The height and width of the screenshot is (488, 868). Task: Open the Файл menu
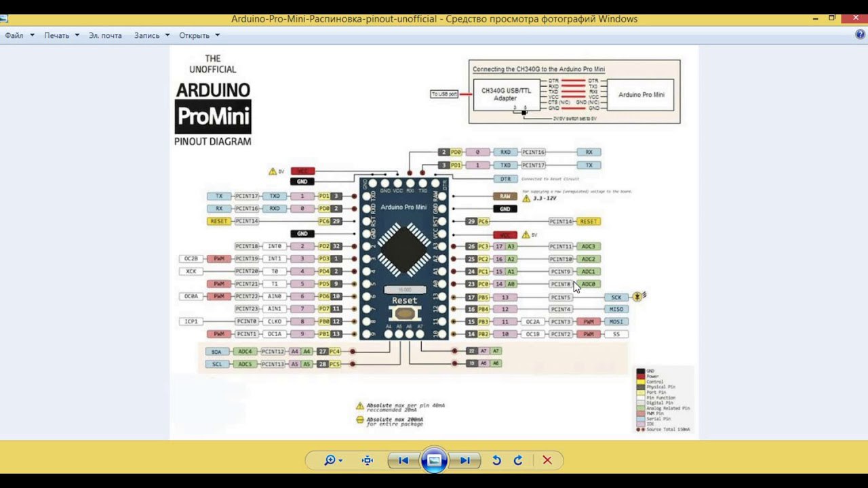19,35
